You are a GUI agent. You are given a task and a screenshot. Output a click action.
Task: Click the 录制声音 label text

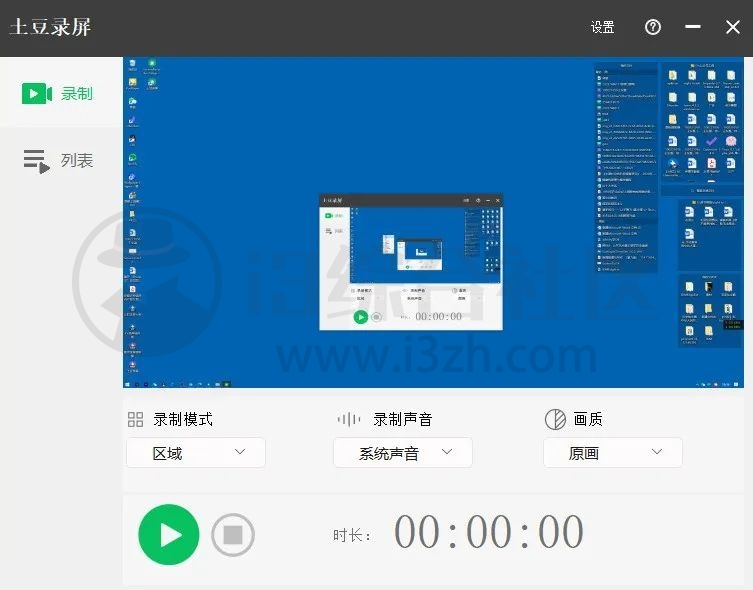[x=402, y=419]
